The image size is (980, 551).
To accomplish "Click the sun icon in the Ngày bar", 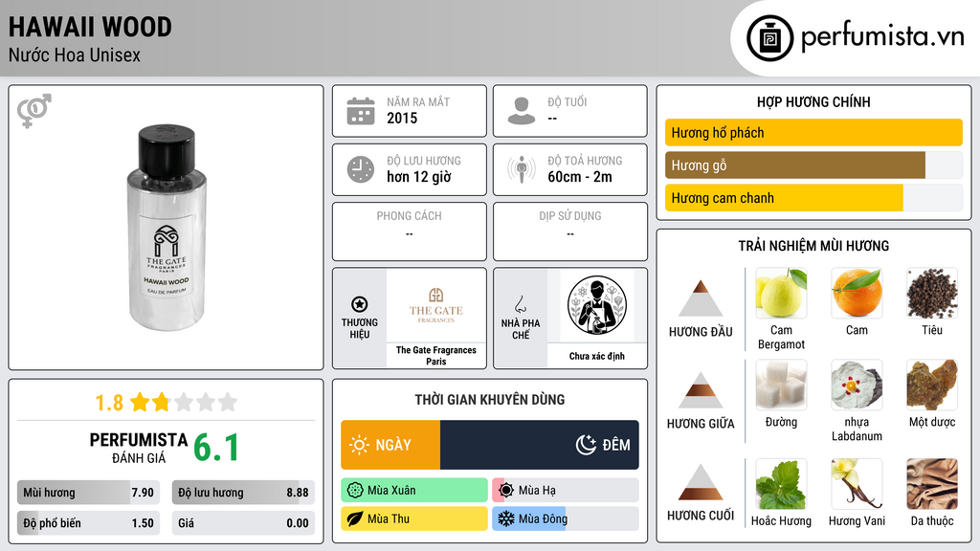I will [x=360, y=445].
